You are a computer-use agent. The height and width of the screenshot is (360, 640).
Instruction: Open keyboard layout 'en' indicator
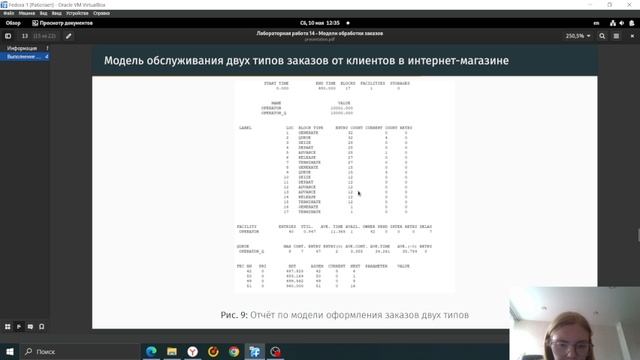click(x=596, y=23)
